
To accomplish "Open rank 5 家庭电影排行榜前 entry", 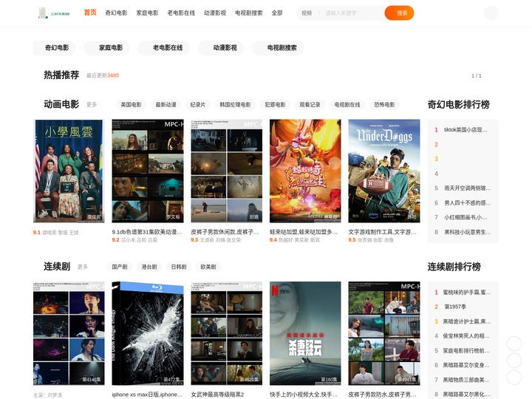I will 463,350.
